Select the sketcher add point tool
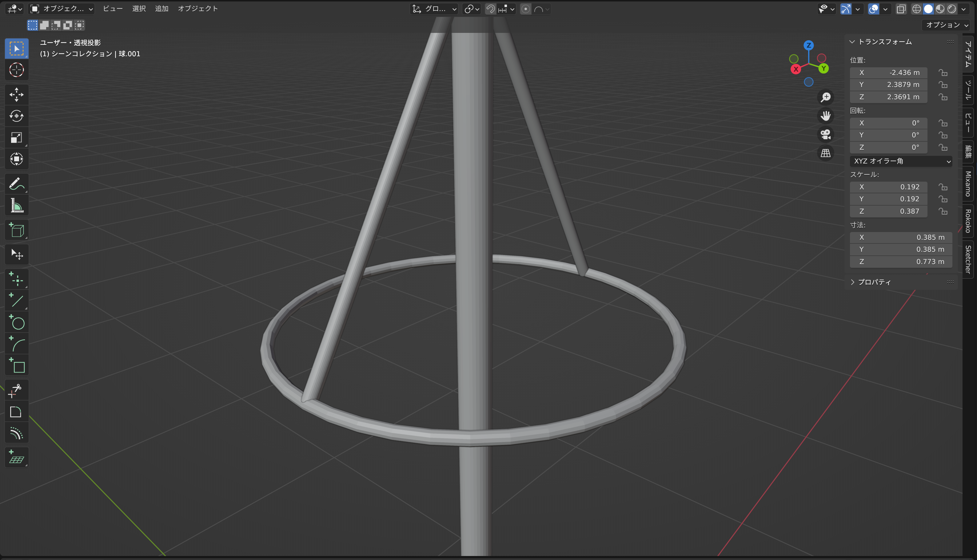The width and height of the screenshot is (977, 560). [17, 279]
